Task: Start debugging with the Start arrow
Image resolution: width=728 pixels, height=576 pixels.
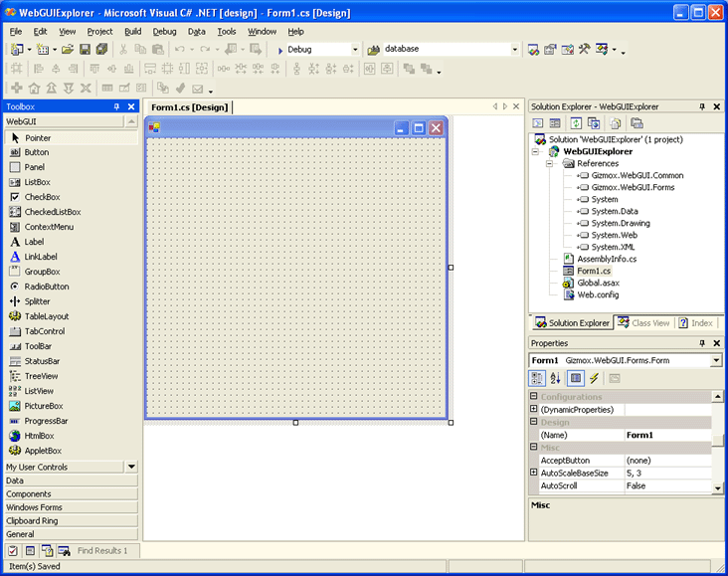Action: (280, 50)
